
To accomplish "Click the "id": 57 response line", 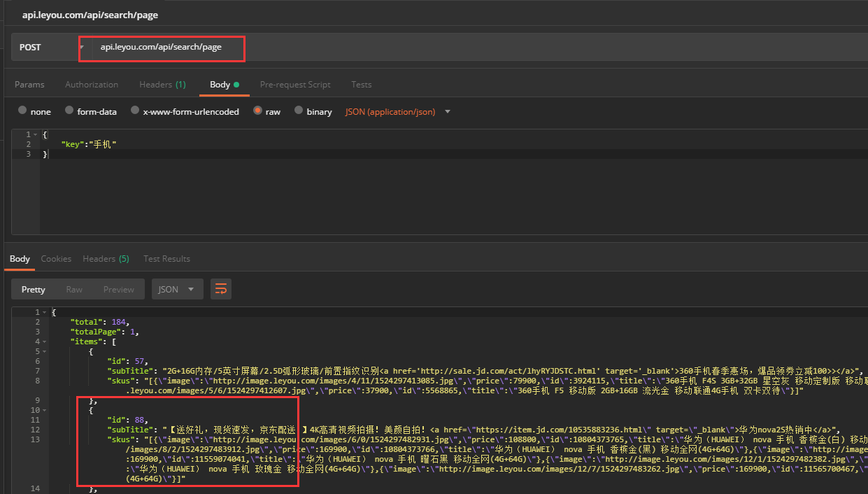I will pos(127,361).
